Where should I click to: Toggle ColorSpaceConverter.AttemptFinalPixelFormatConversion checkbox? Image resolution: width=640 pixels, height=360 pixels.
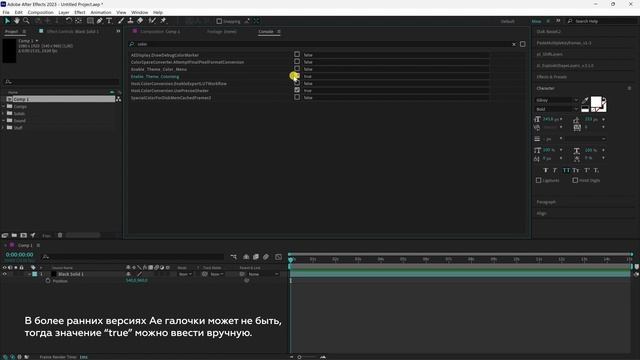click(x=297, y=62)
